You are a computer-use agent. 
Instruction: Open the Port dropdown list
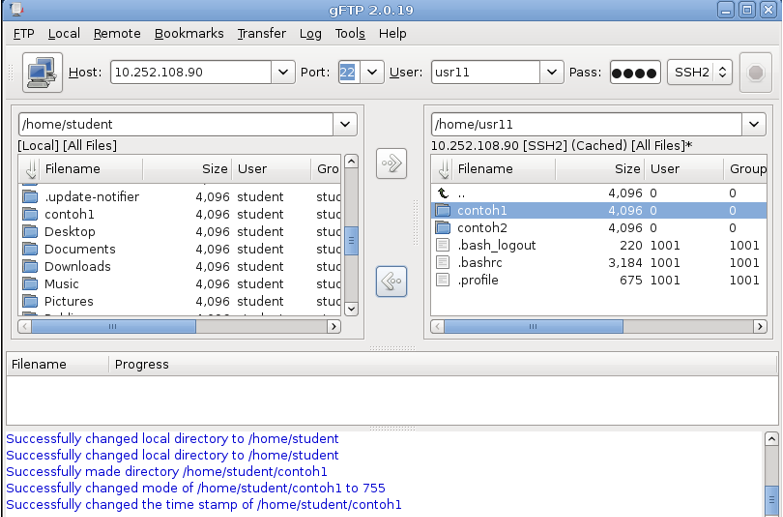point(372,72)
